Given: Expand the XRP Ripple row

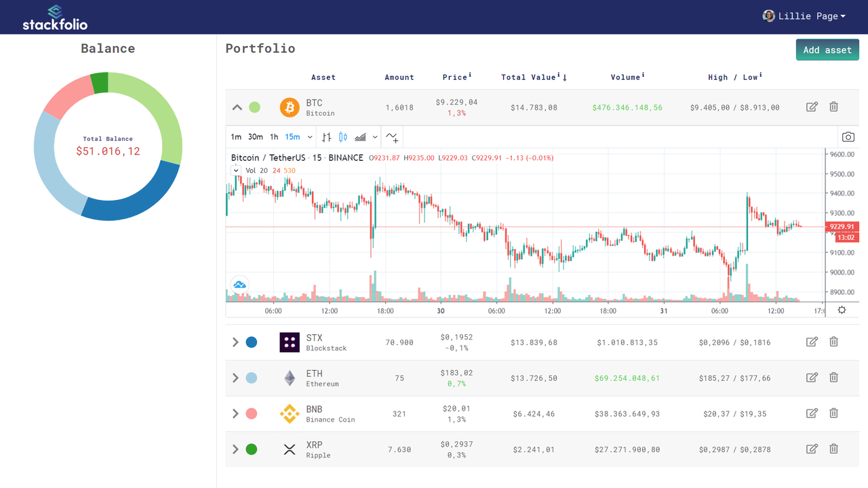Looking at the screenshot, I should click(x=235, y=449).
